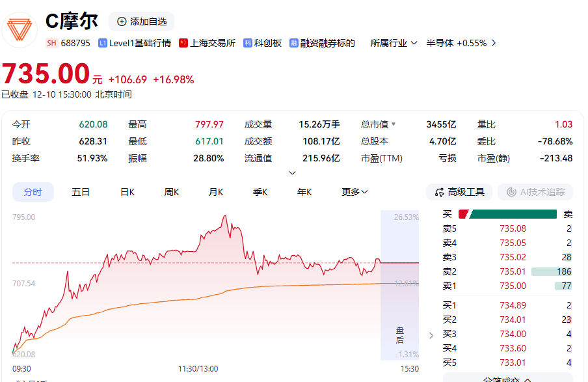
Task: Open the AI技术追踪 button
Action: point(535,192)
